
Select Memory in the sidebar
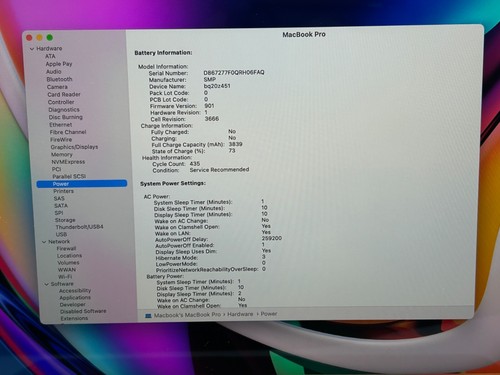[62, 154]
